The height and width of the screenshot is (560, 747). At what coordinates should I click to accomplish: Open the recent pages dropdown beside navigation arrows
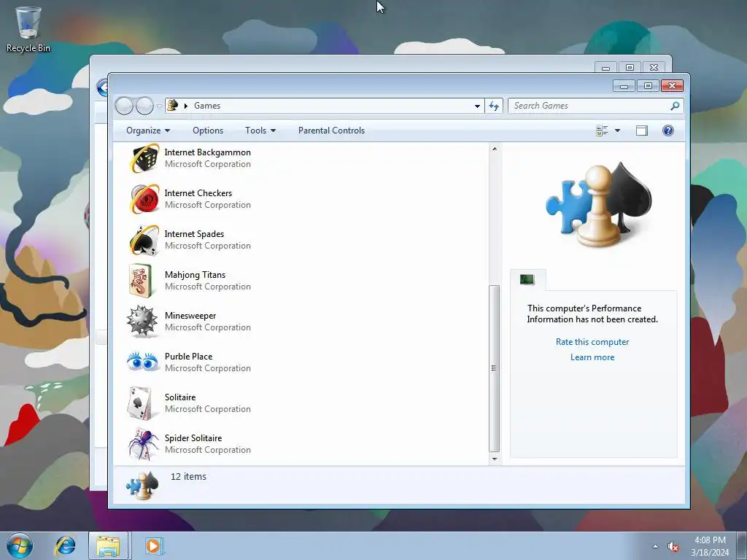(159, 106)
